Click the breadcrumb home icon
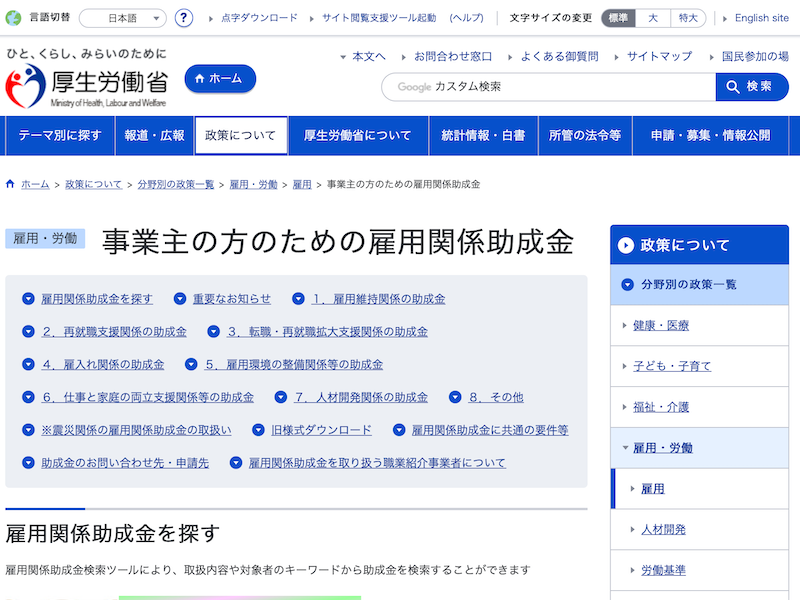The width and height of the screenshot is (800, 600). pyautogui.click(x=11, y=185)
